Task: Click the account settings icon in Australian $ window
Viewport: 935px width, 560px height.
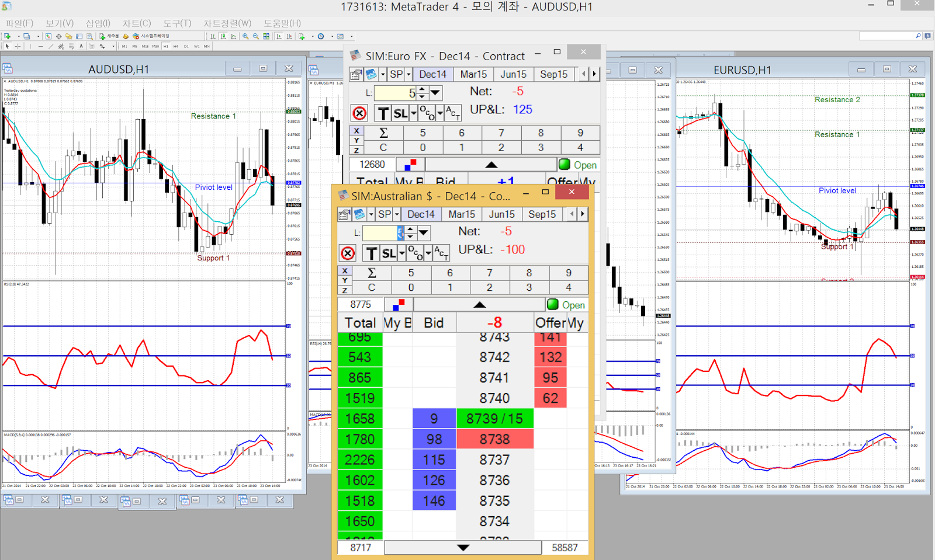Action: point(345,214)
